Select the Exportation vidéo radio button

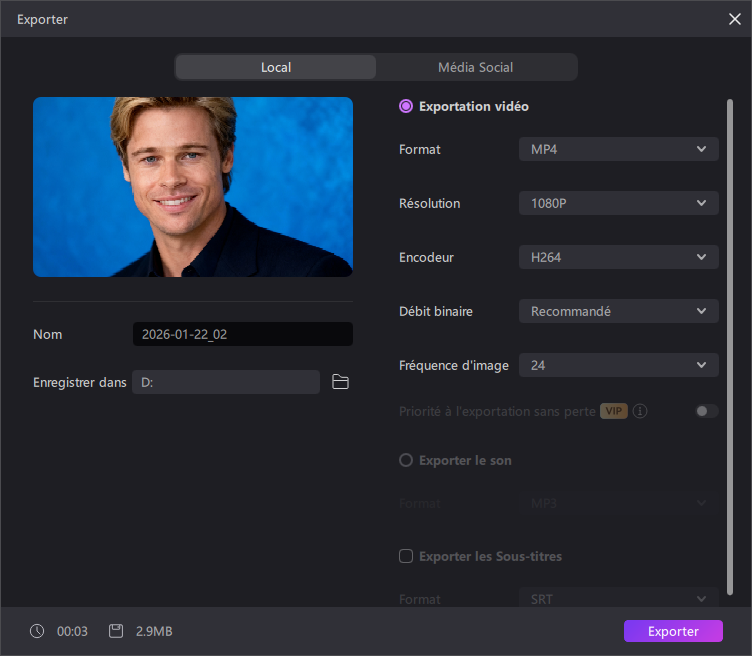tap(406, 106)
